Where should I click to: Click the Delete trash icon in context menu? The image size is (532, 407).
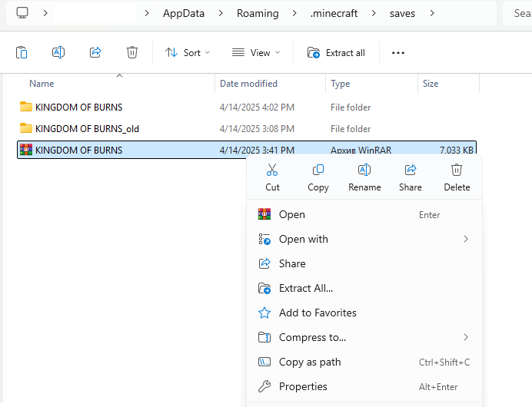(x=457, y=170)
